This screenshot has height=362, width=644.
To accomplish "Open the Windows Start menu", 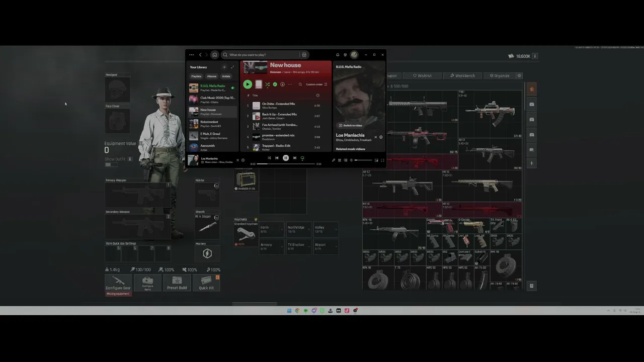I will click(289, 311).
